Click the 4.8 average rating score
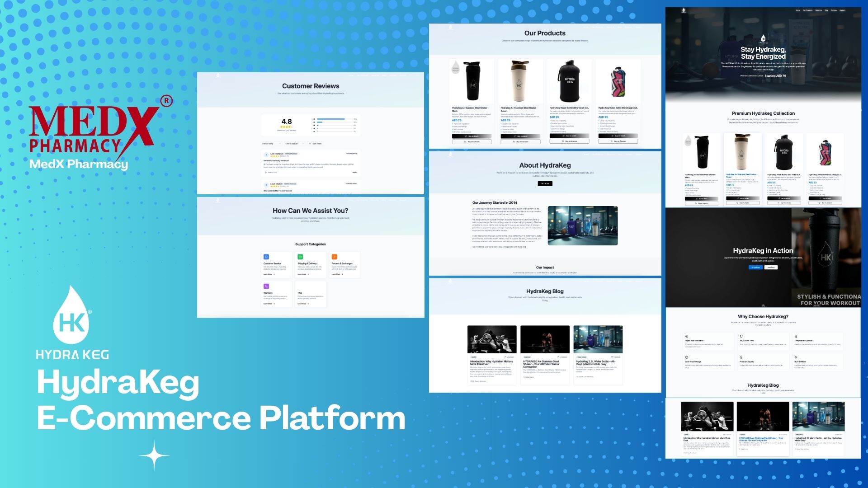This screenshot has height=488, width=868. [287, 121]
